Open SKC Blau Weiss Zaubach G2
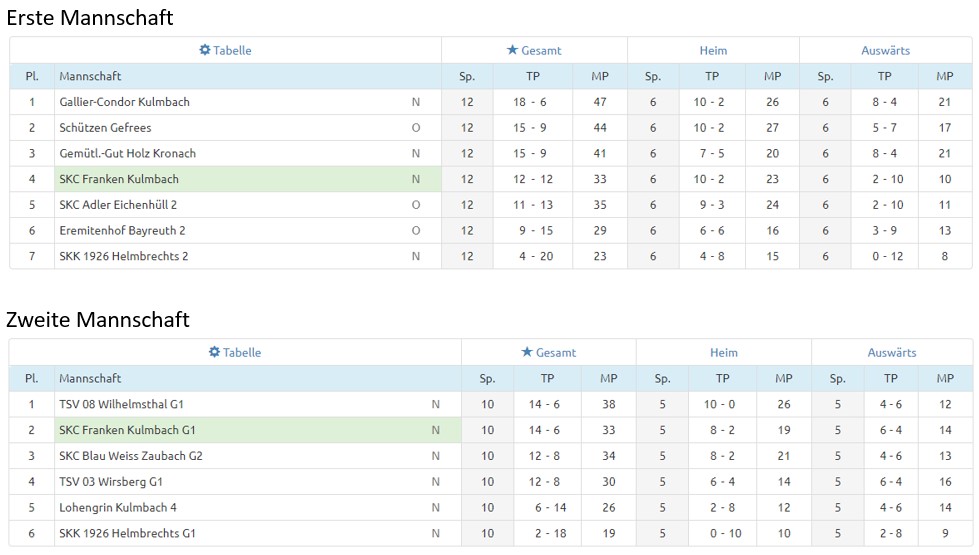 pos(130,456)
